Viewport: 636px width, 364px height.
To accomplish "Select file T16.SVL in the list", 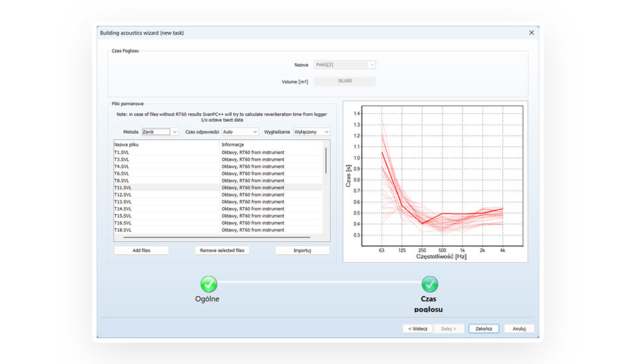I will 218,223.
